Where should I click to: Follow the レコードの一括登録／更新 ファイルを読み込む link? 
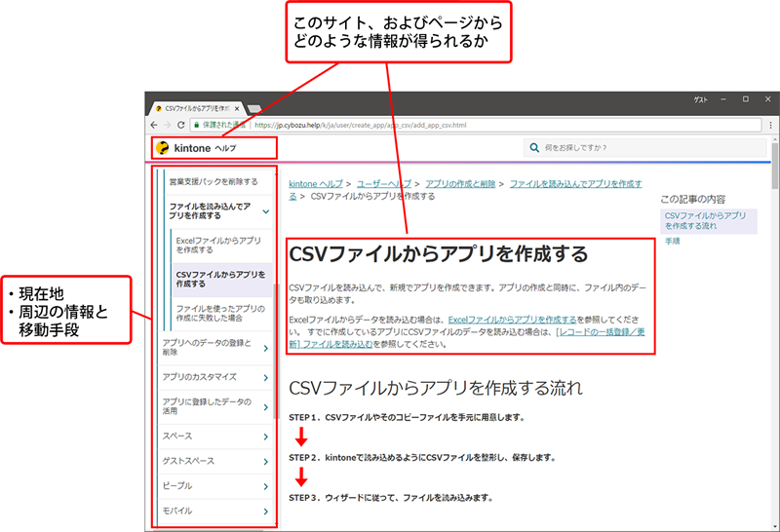(x=600, y=332)
